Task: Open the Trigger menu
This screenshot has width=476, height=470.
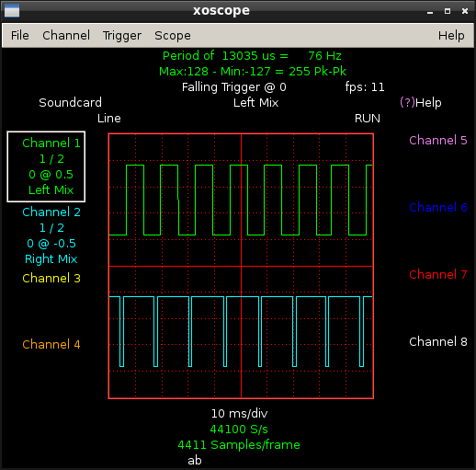Action: coord(122,36)
